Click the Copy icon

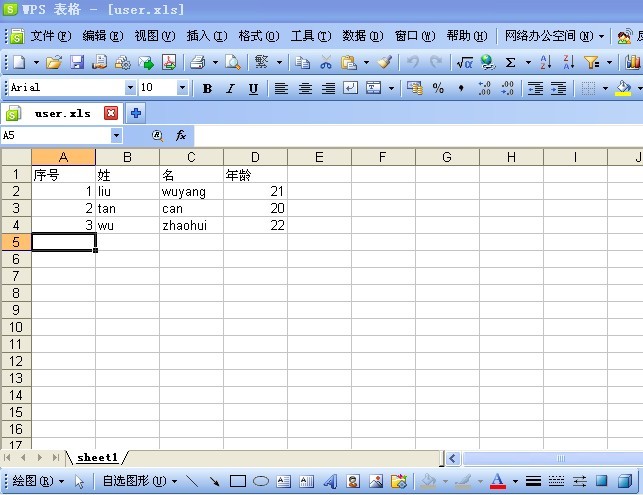(x=303, y=62)
